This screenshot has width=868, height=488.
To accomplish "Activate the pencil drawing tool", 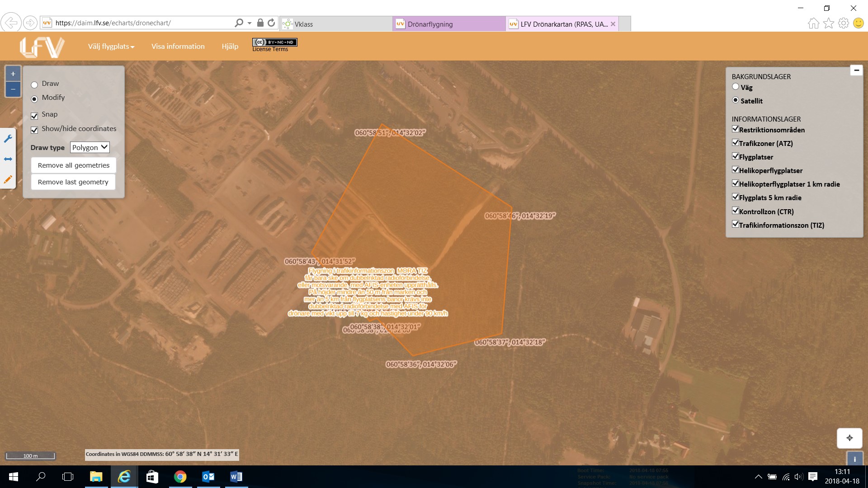I will tap(8, 179).
